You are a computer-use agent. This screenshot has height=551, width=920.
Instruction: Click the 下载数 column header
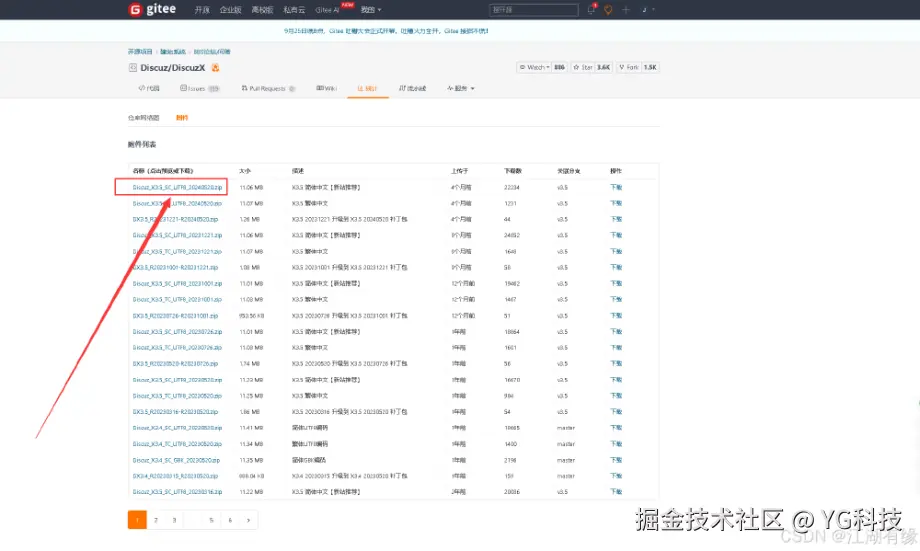pos(512,171)
